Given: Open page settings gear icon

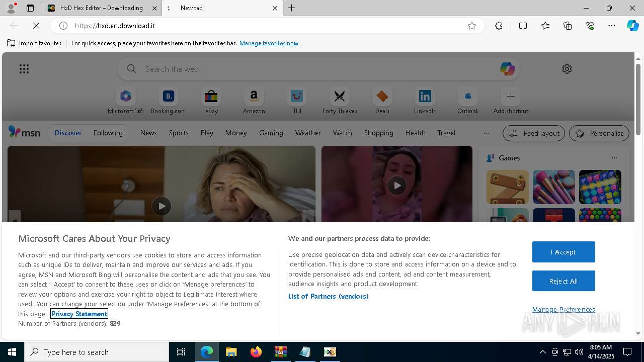Looking at the screenshot, I should (567, 69).
